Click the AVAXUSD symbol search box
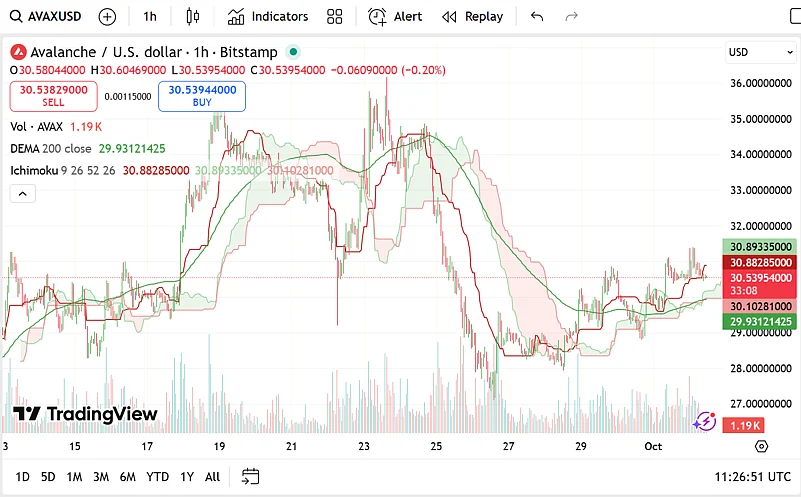Viewport: 801px width, 497px height. pyautogui.click(x=45, y=17)
